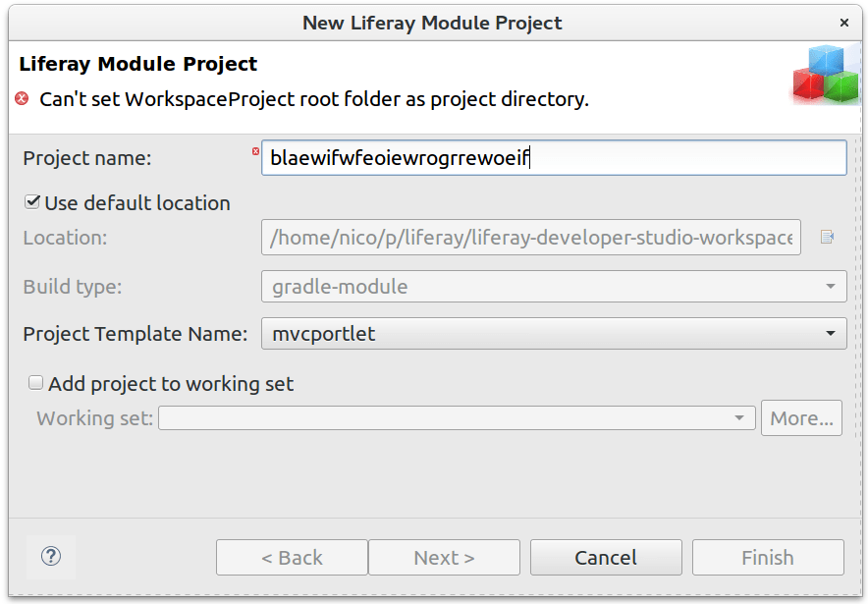Click the Cancel button
868x604 pixels.
[606, 557]
